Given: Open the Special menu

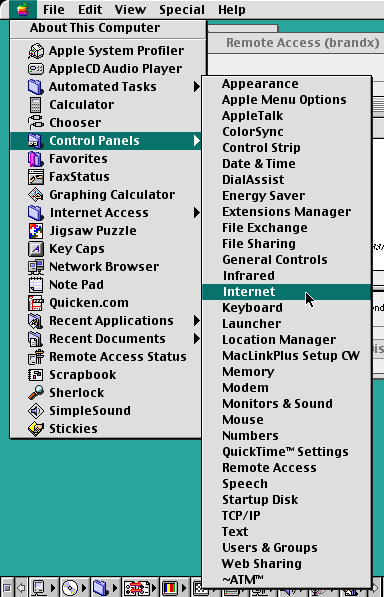Looking at the screenshot, I should tap(182, 10).
